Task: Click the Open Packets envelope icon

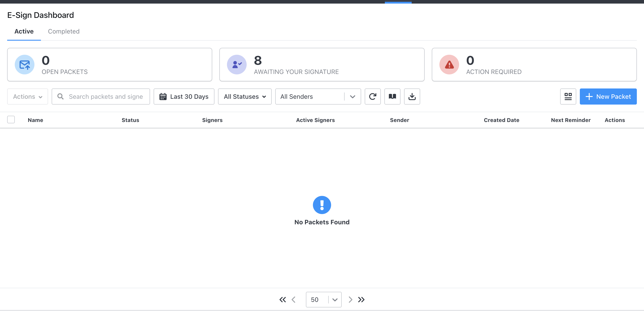Action: coord(25,64)
